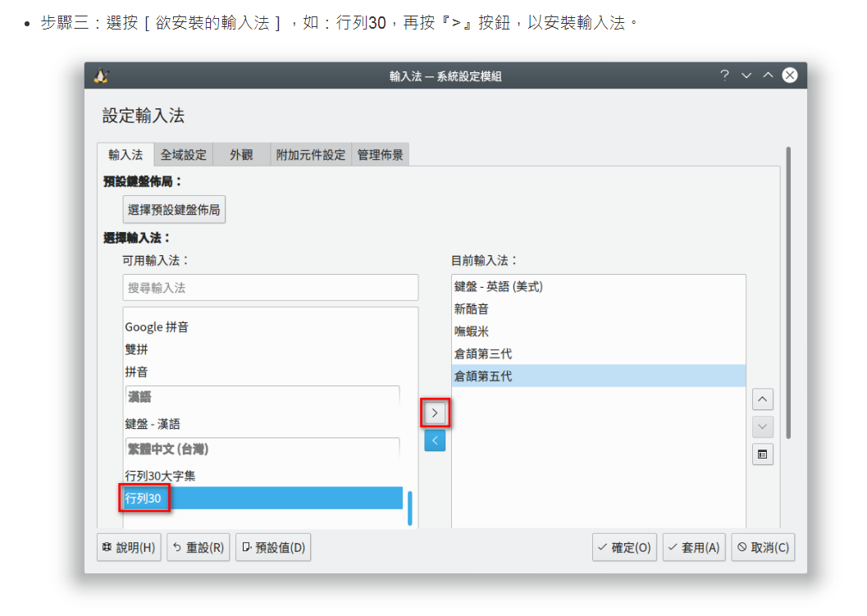867x616 pixels.
Task: Open the 外觀 tab
Action: pos(241,155)
